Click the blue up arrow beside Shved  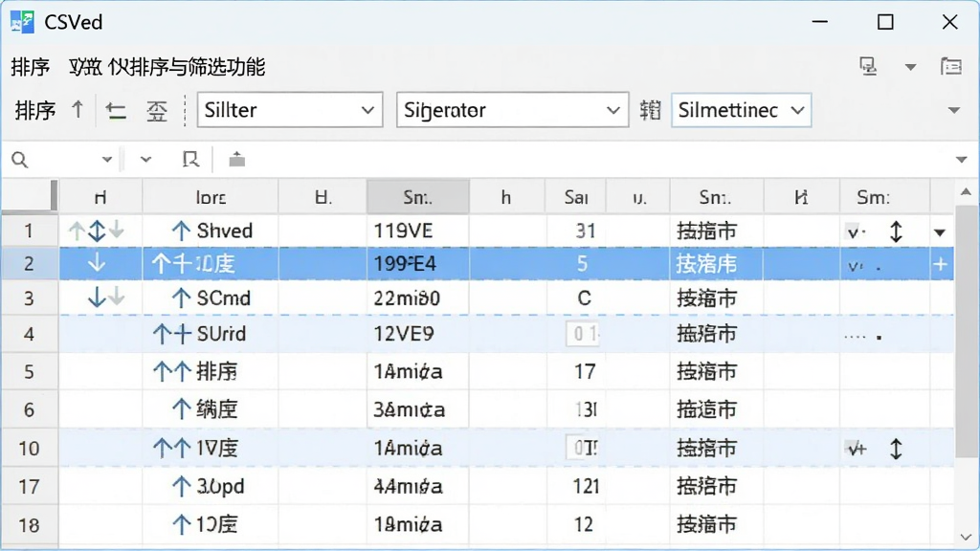181,231
